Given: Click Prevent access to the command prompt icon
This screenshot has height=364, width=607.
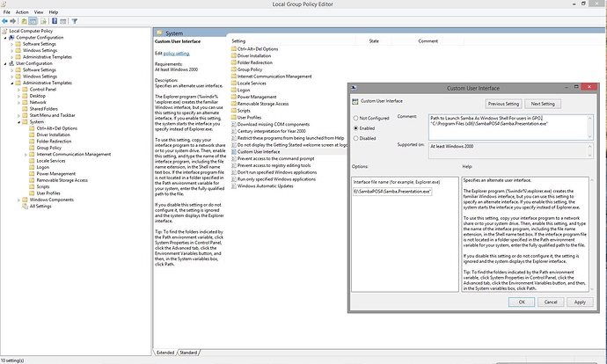Looking at the screenshot, I should pos(234,158).
